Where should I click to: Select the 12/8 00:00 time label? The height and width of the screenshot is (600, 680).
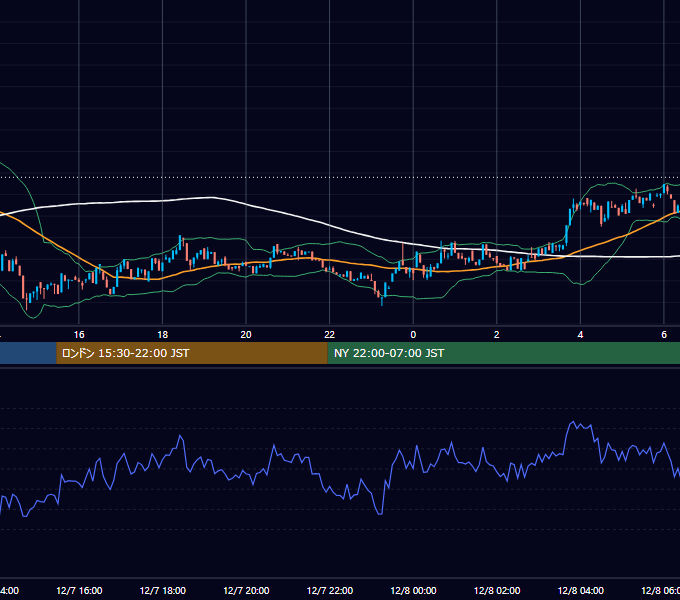pos(413,590)
